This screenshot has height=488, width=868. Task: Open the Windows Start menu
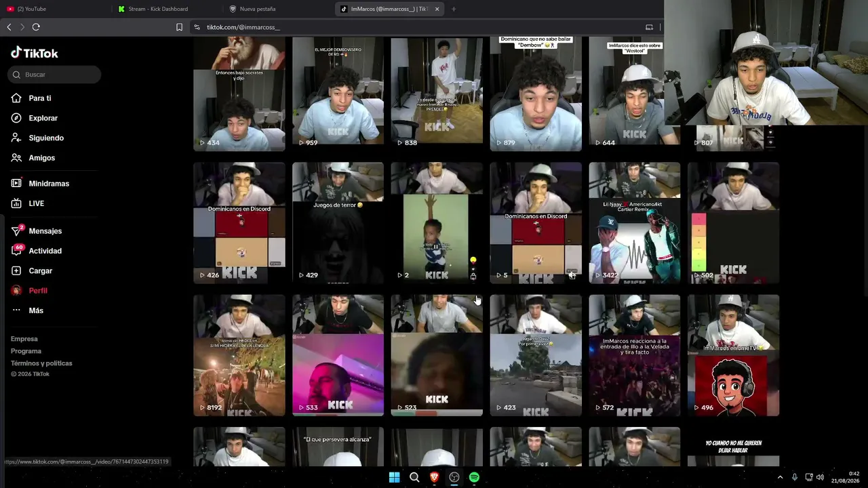pyautogui.click(x=394, y=477)
